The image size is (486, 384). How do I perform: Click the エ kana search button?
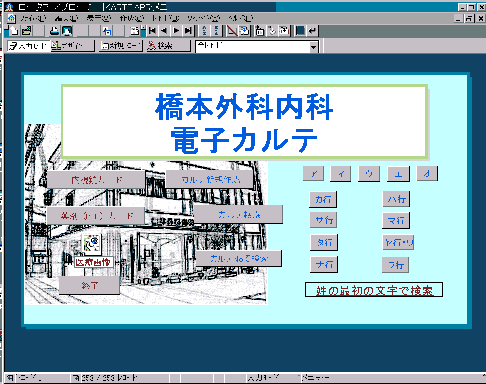point(398,174)
